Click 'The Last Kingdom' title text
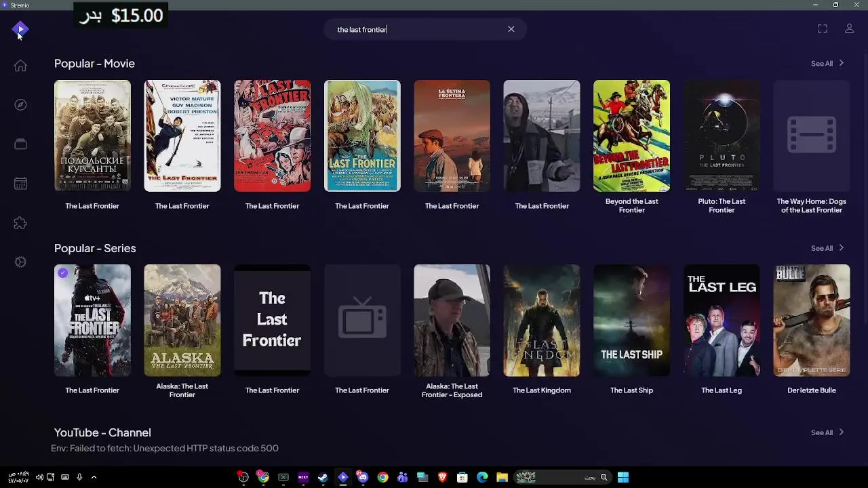 [x=542, y=390]
